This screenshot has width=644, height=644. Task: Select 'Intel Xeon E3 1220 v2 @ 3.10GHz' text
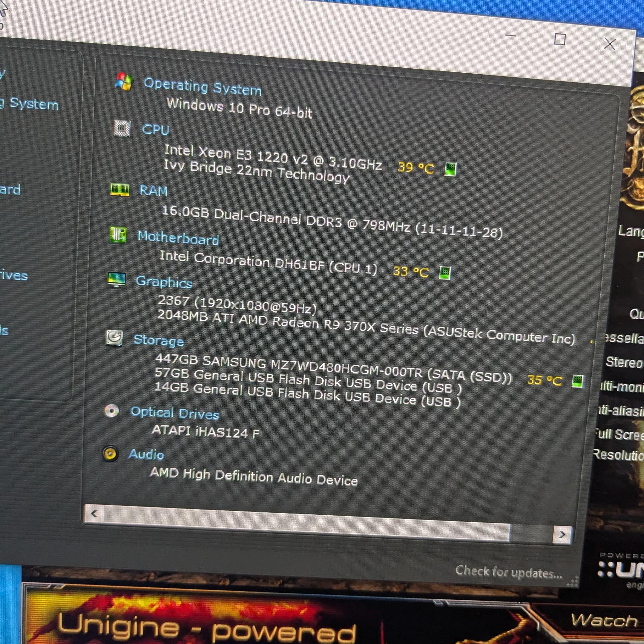click(x=273, y=157)
